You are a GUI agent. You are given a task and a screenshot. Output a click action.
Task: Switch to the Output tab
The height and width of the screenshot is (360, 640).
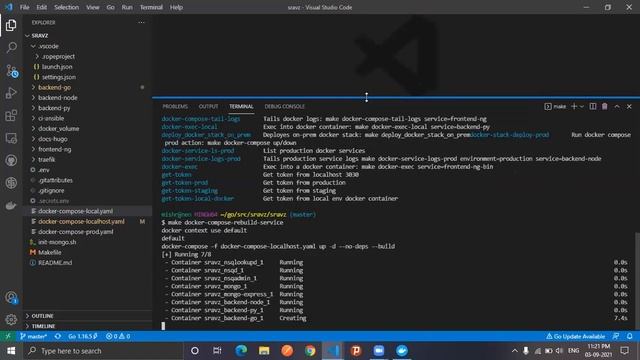coord(208,107)
